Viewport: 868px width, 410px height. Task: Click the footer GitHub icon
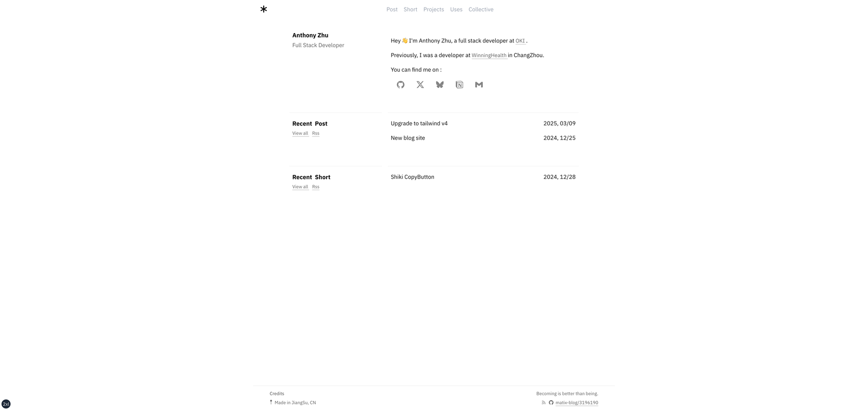pyautogui.click(x=551, y=403)
